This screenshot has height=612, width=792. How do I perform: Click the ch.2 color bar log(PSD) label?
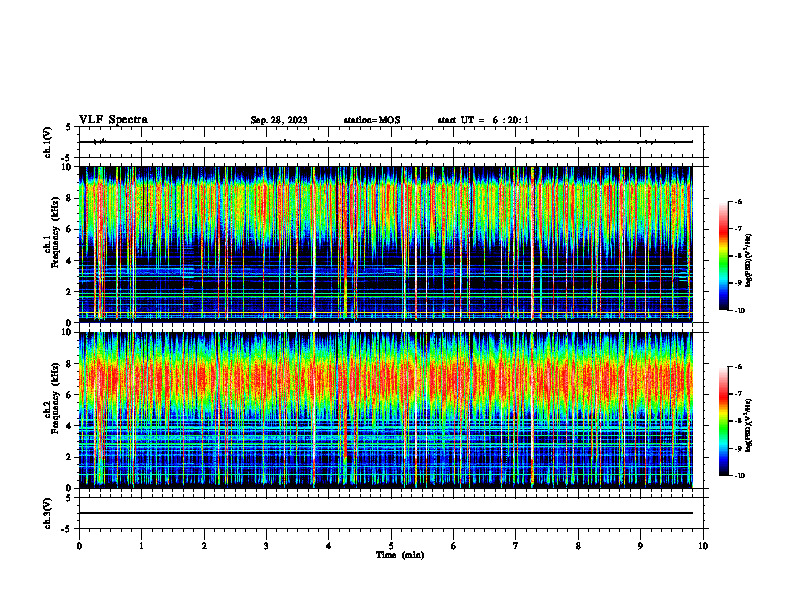coord(748,425)
